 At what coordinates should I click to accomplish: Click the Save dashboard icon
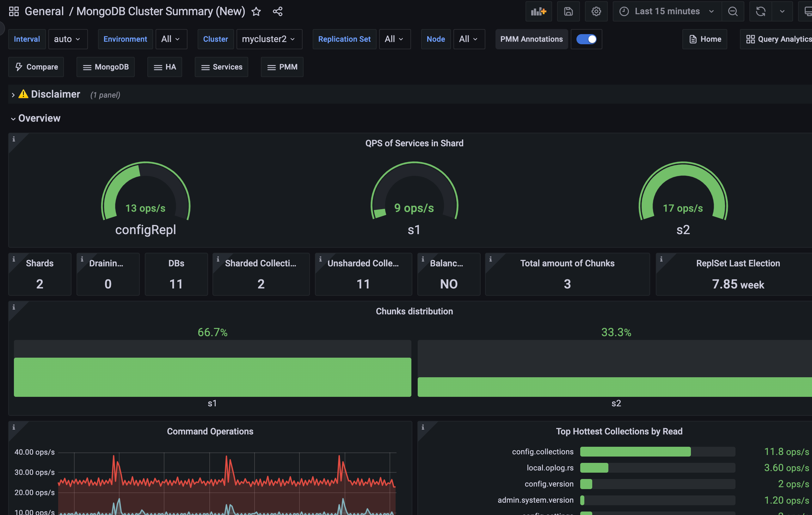[x=568, y=11]
